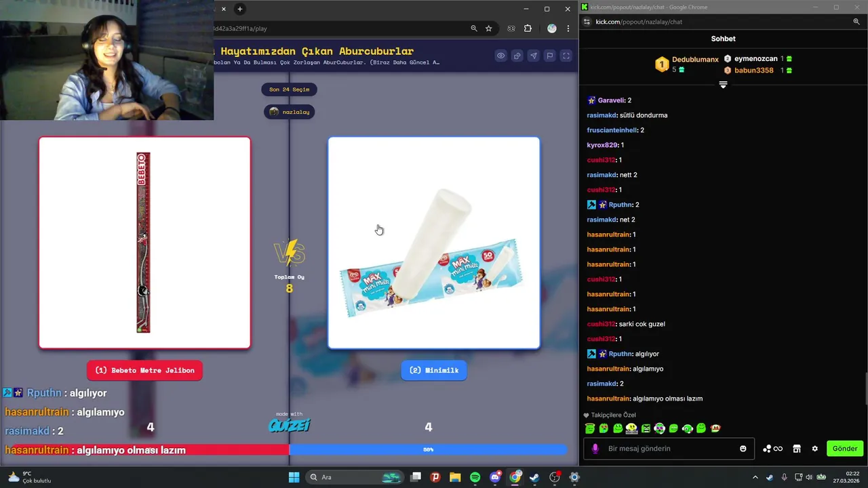Screen dimensions: 868x488
Task: Click the volume speaker icon in system tray
Action: point(810,477)
